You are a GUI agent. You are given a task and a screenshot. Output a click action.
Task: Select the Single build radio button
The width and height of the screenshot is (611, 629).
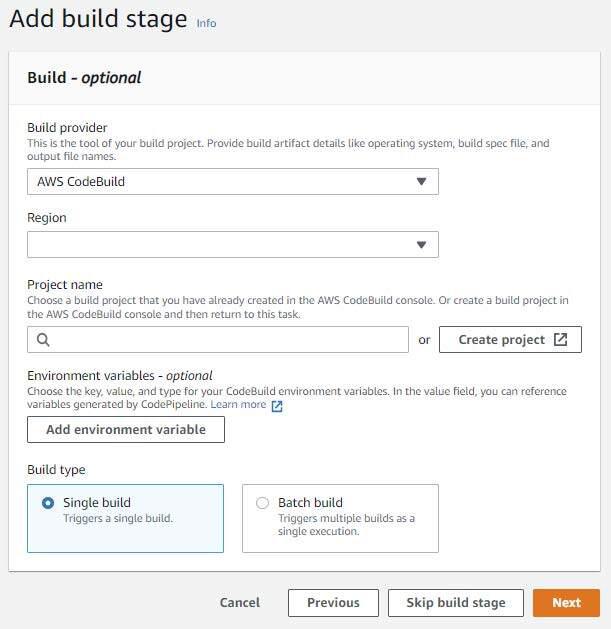pos(48,503)
